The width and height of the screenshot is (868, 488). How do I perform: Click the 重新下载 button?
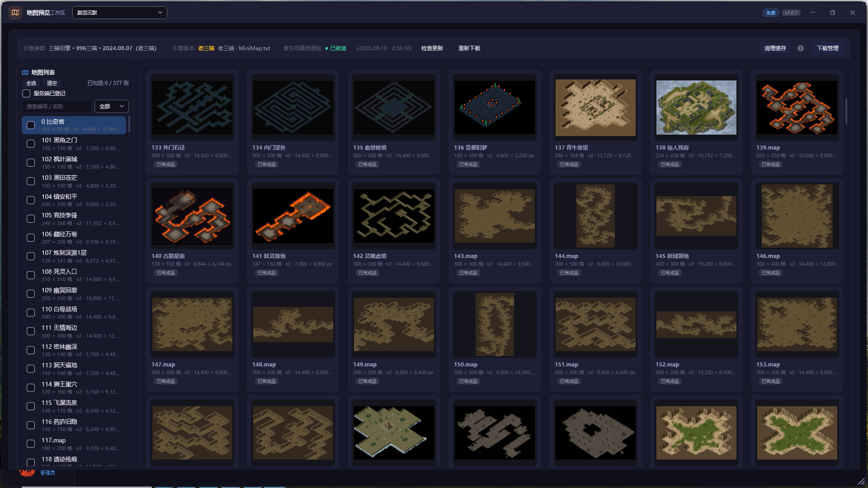(469, 48)
